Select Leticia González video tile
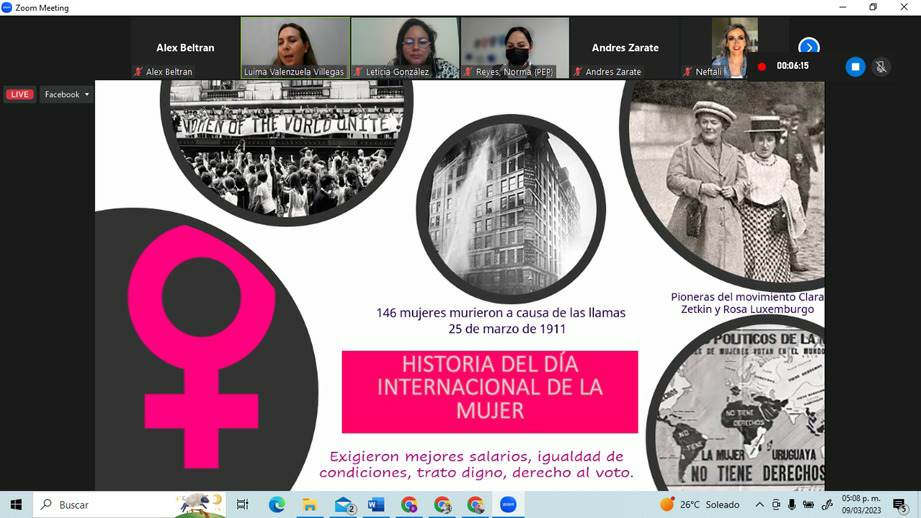The image size is (921, 518). [x=405, y=48]
